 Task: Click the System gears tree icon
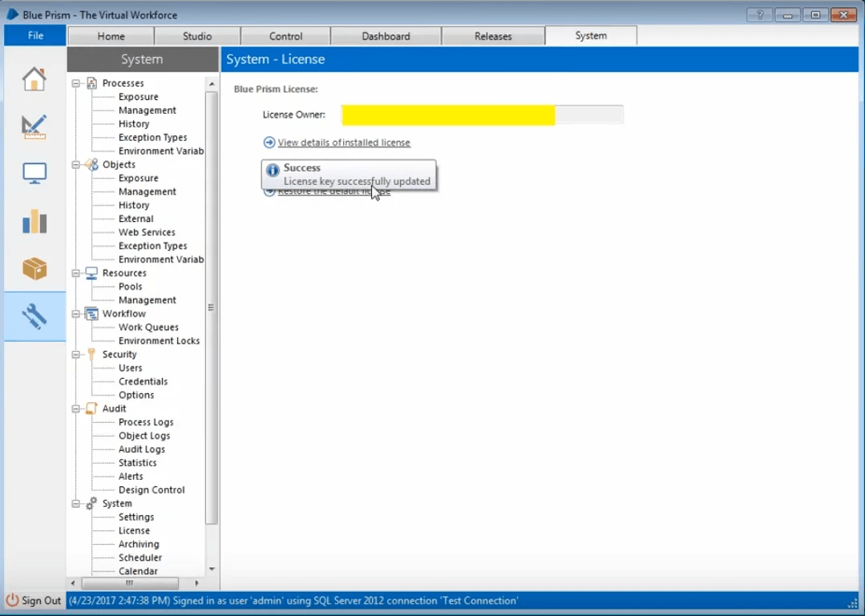click(91, 503)
